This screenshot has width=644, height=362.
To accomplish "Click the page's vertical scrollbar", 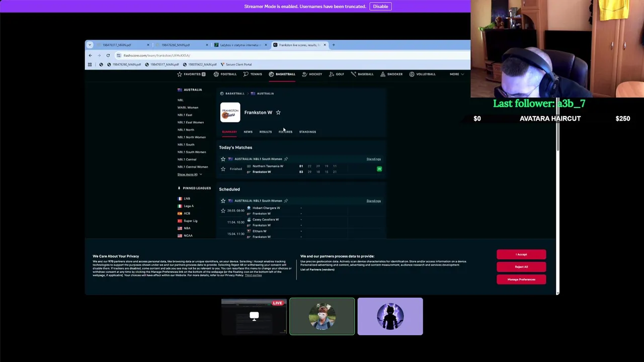I will pyautogui.click(x=557, y=123).
